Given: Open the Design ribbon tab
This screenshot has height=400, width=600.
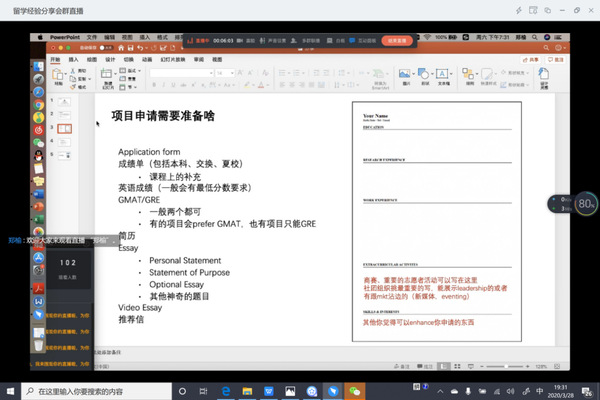Looking at the screenshot, I should pyautogui.click(x=110, y=59).
